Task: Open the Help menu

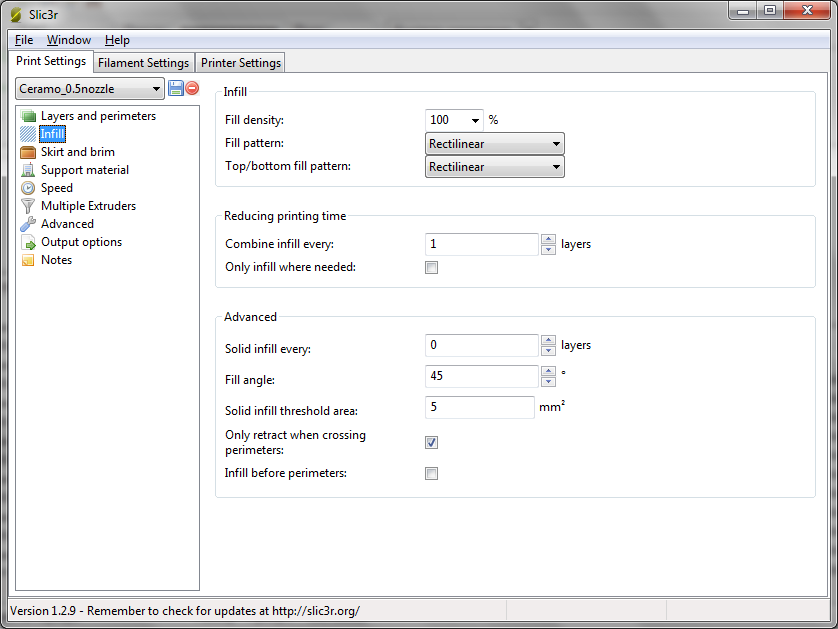Action: (117, 40)
